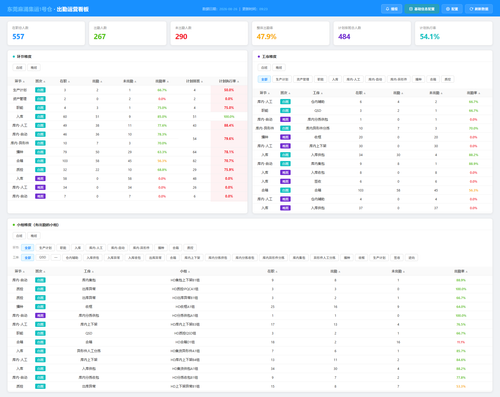500x397 pixels.
Task: Select QSD chip in 小组维度 工序 filter row
Action: pyautogui.click(x=43, y=258)
